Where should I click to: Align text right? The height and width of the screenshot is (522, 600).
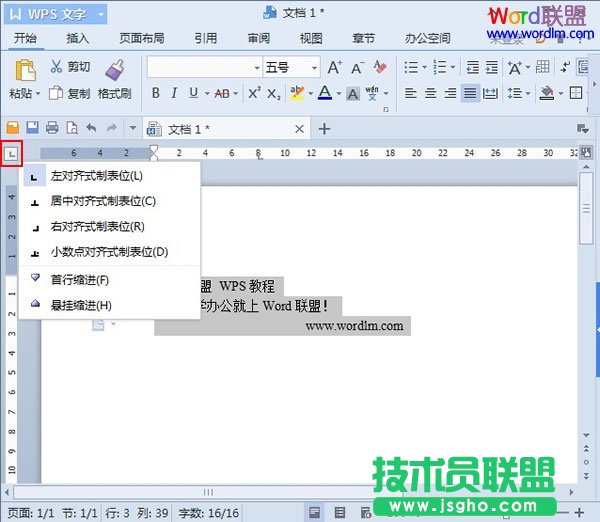coord(450,93)
